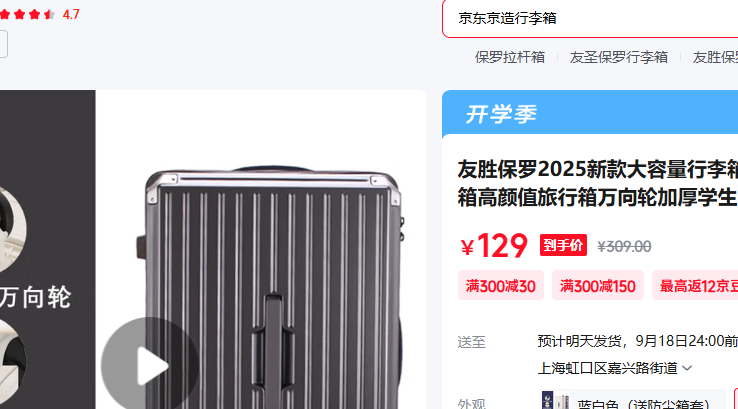The height and width of the screenshot is (409, 738).
Task: Open the 开学季 promotional banner
Action: click(x=590, y=114)
